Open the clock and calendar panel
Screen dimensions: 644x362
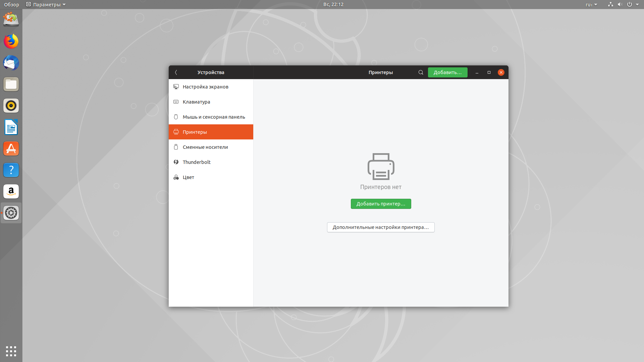pos(333,5)
